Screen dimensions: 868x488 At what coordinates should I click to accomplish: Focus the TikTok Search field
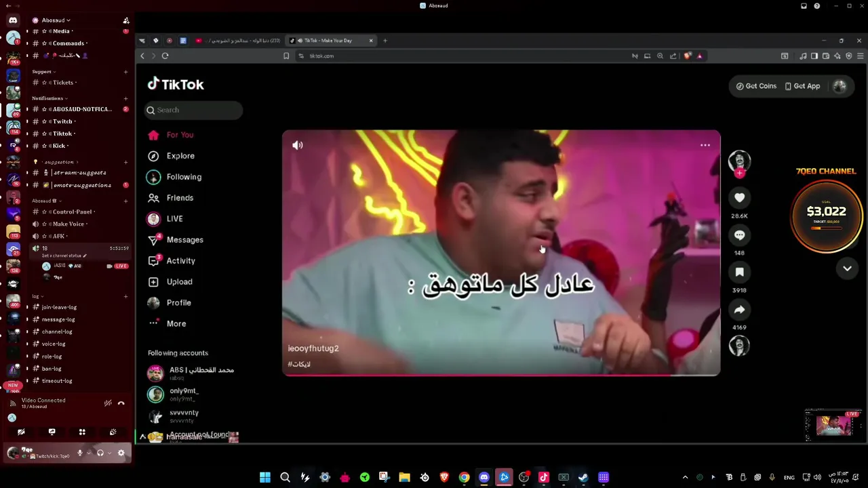point(194,110)
